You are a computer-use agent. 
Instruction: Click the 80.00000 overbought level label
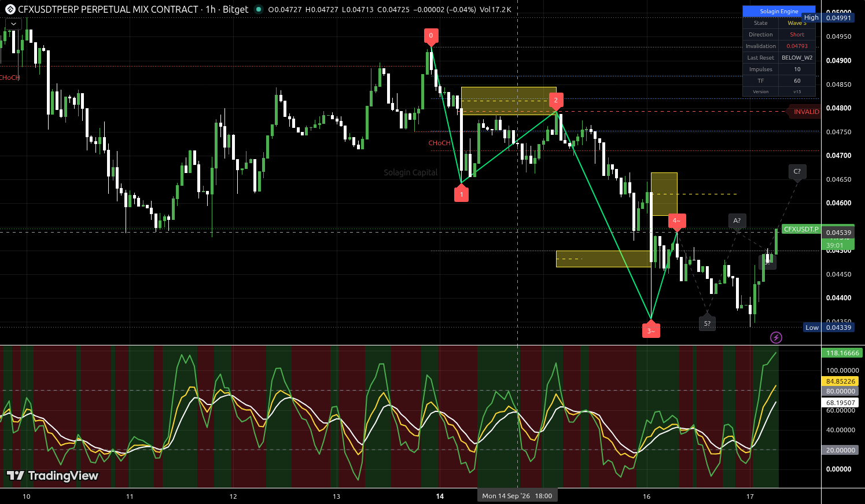point(840,391)
